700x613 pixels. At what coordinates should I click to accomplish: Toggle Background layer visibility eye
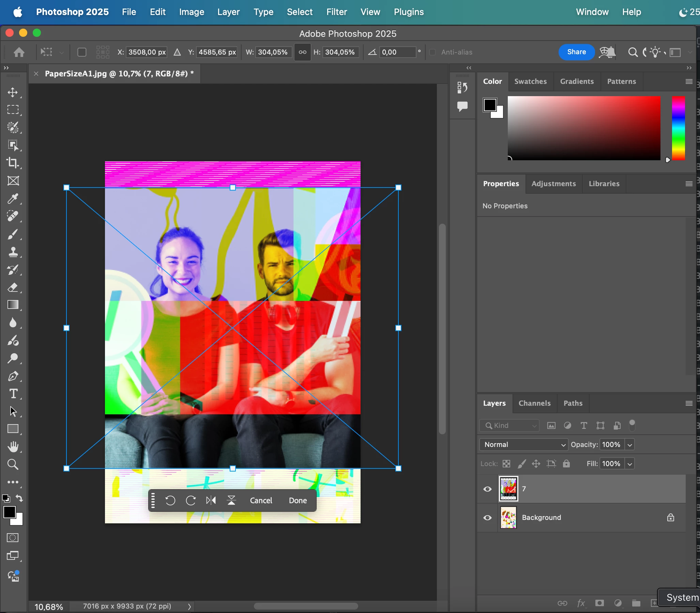[488, 518]
